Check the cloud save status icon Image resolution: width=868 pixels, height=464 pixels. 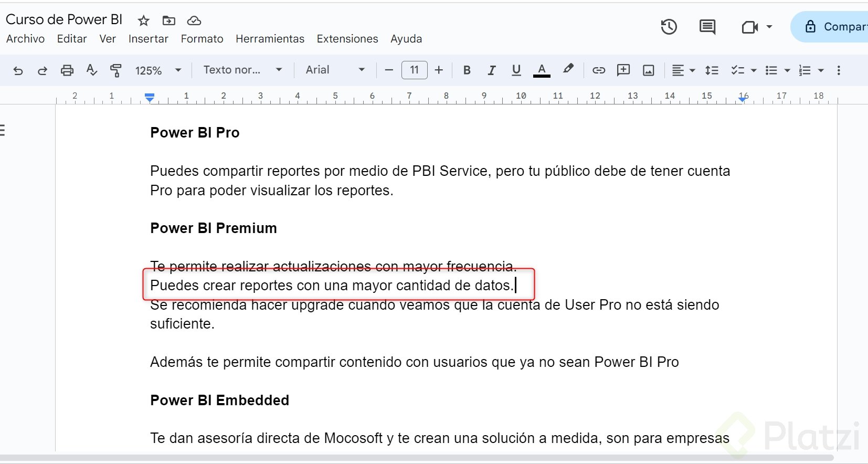tap(194, 20)
